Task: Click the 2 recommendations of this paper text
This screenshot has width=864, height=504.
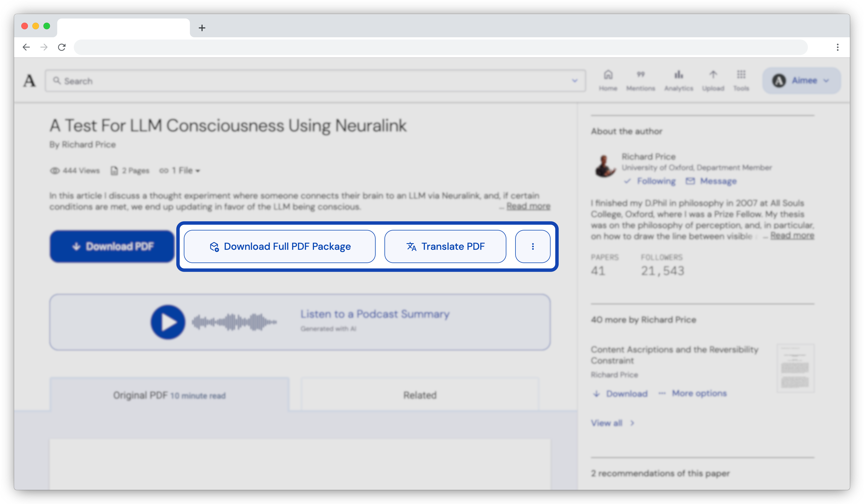Action: [x=660, y=473]
